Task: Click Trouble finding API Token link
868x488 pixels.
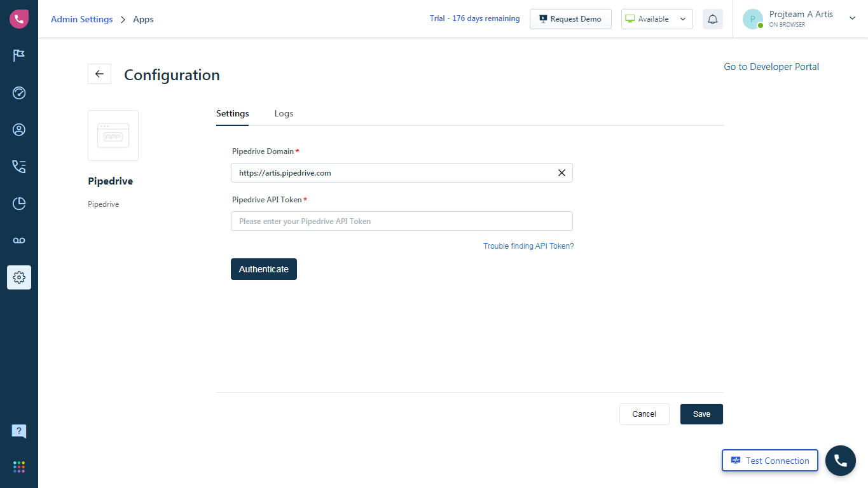Action: [528, 246]
